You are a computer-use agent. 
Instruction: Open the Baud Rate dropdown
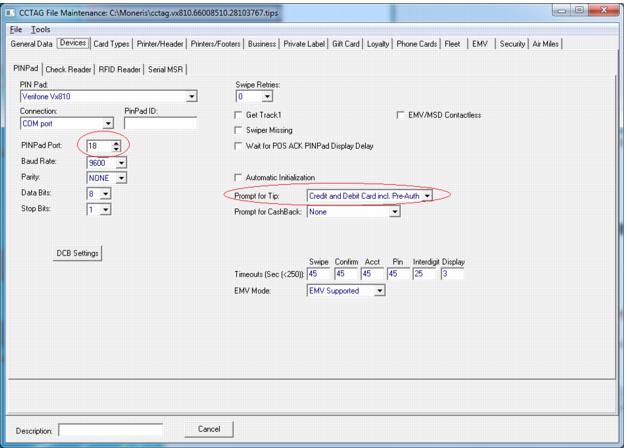click(x=122, y=162)
